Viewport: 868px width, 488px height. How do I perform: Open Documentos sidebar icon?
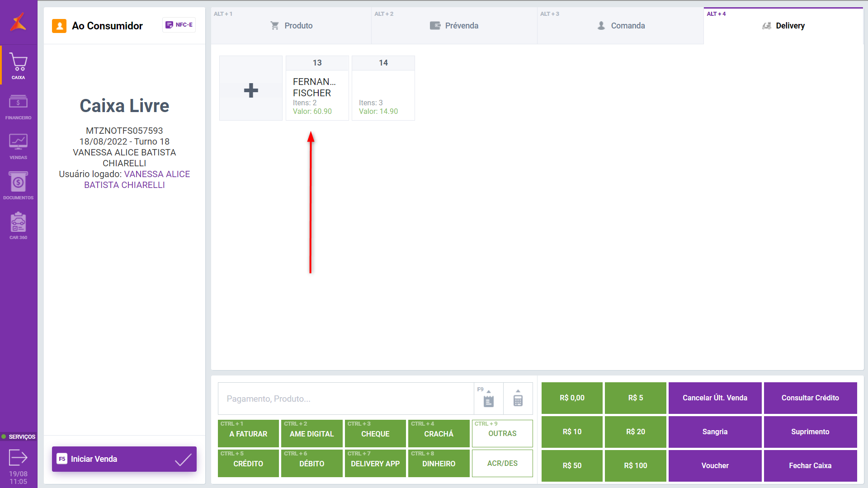point(18,186)
